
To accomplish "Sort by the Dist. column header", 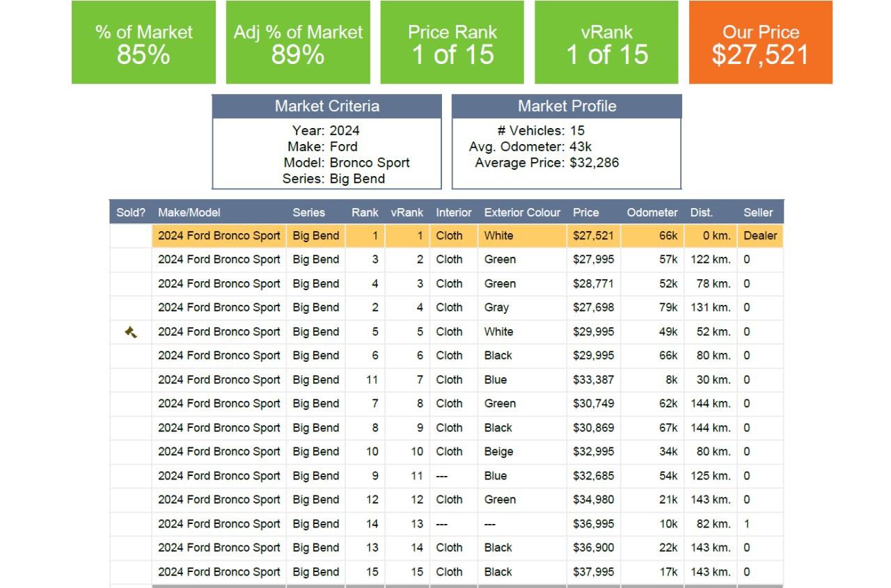I will tap(701, 212).
